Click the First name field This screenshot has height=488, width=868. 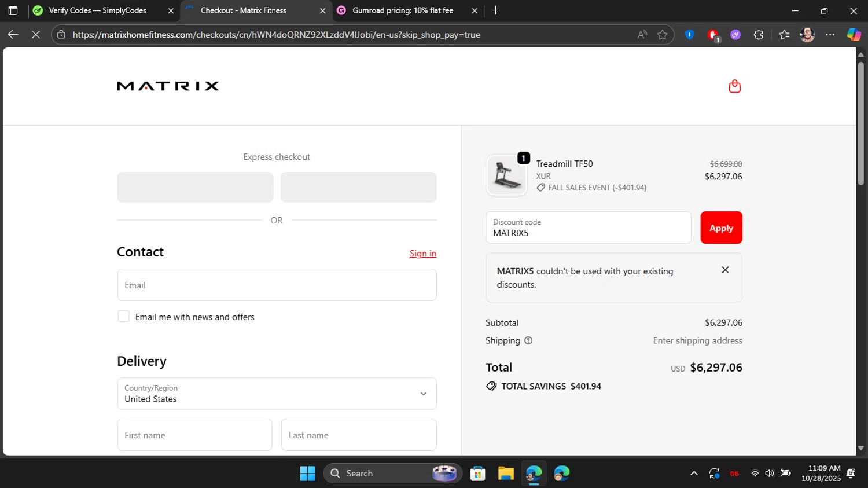[x=194, y=435]
